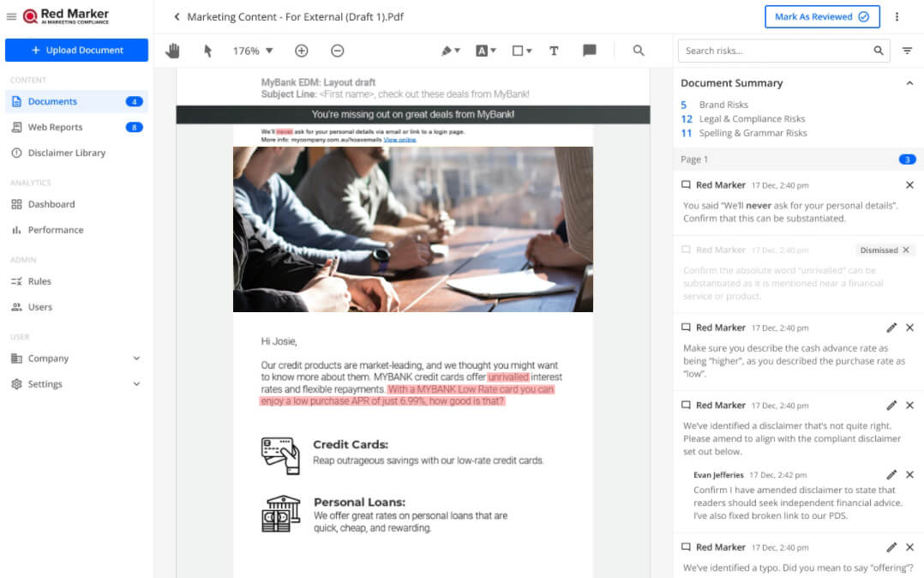Click highlighted 'never' in document header
Viewport: 924px width, 578px height.
click(x=284, y=131)
